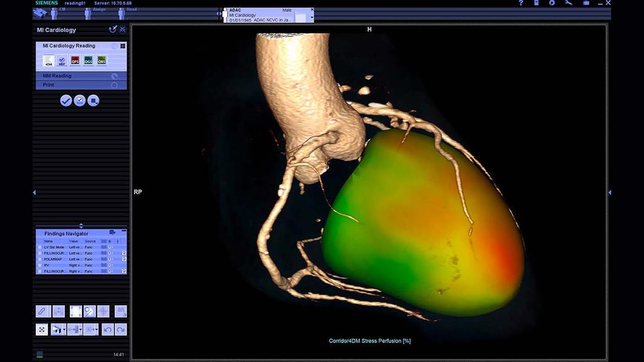Launch the QPS application icon
The height and width of the screenshot is (362, 644).
pyautogui.click(x=75, y=60)
